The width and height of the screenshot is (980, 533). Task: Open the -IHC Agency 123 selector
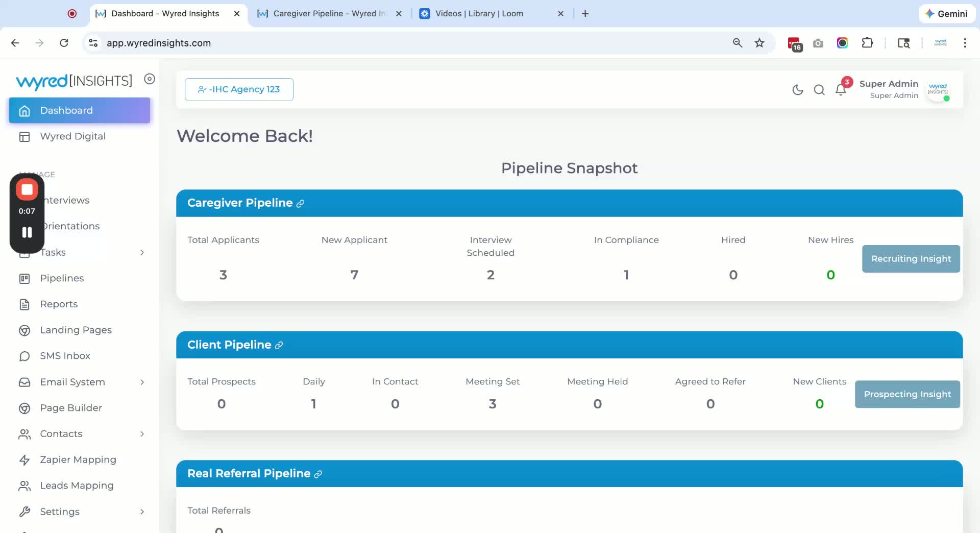click(239, 89)
